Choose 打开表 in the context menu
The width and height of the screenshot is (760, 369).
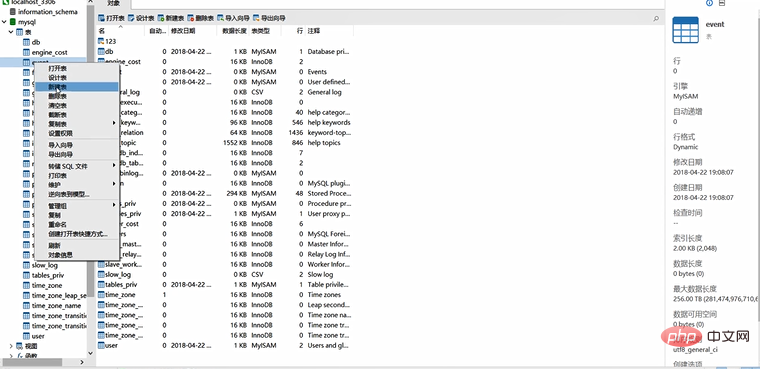(77, 68)
